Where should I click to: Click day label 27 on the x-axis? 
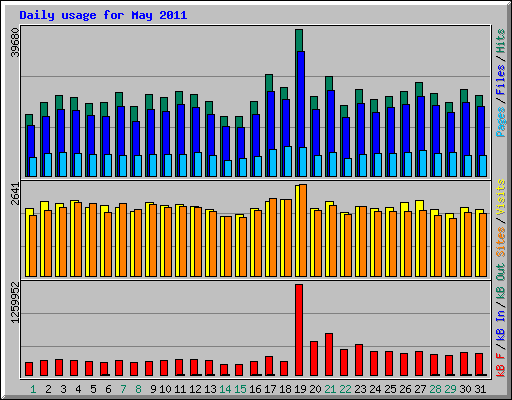click(420, 389)
